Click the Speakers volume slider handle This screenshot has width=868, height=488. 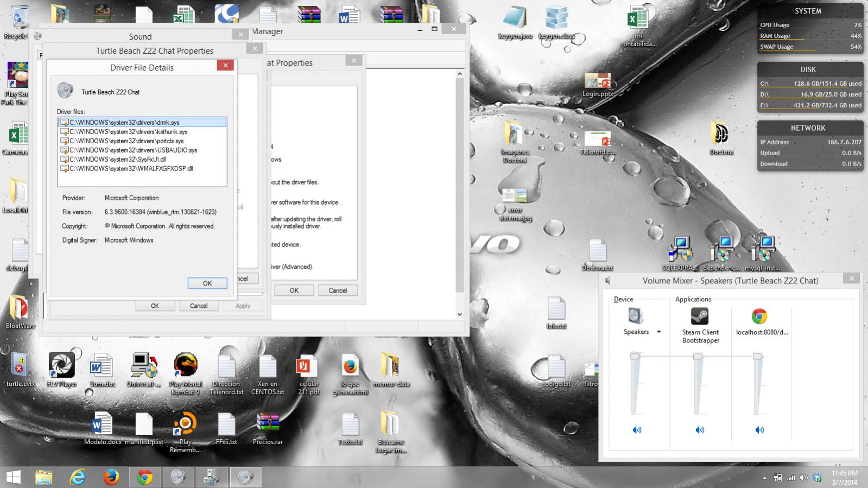[635, 356]
